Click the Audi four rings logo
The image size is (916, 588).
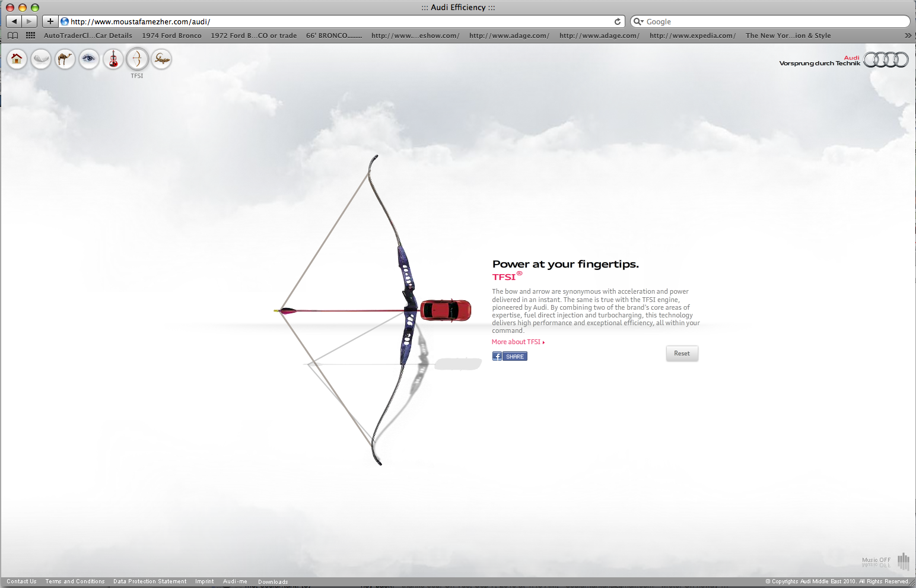[x=886, y=59]
